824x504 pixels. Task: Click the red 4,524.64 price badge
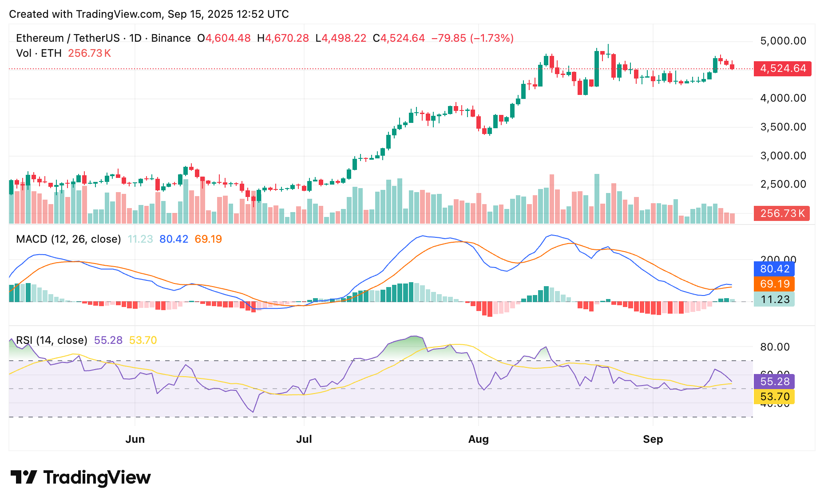pyautogui.click(x=782, y=69)
